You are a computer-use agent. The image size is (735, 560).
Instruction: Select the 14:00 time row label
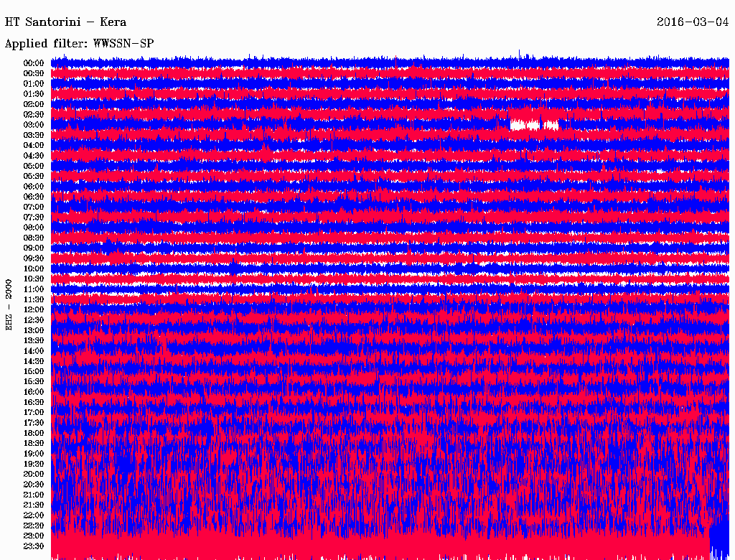click(x=34, y=351)
